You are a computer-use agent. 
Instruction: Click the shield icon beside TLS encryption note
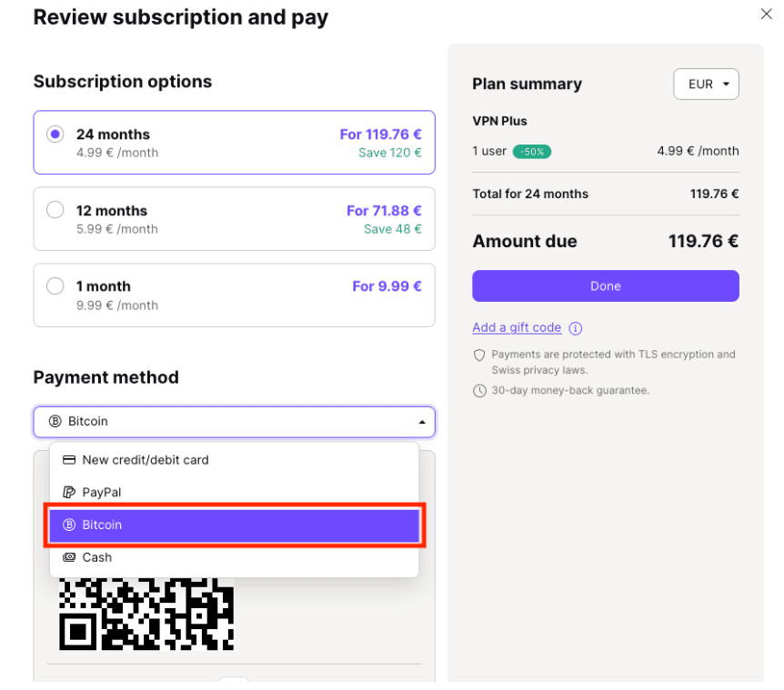click(x=479, y=355)
